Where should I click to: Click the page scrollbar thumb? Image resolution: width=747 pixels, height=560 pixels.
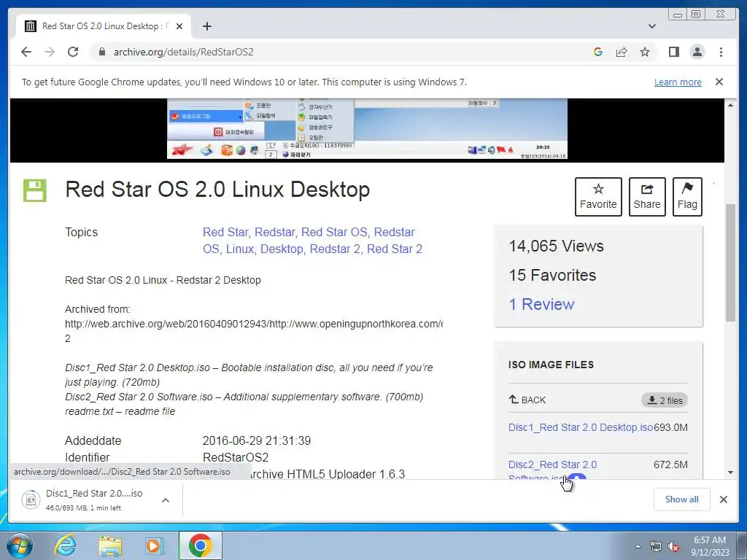pyautogui.click(x=730, y=262)
